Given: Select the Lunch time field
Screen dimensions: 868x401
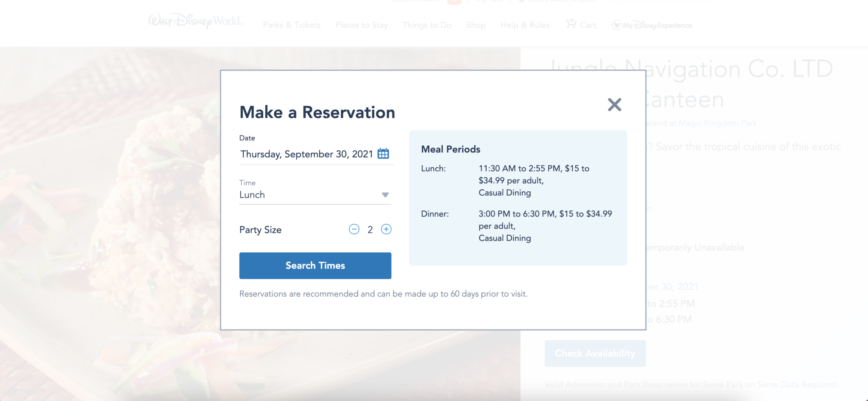Looking at the screenshot, I should [315, 195].
